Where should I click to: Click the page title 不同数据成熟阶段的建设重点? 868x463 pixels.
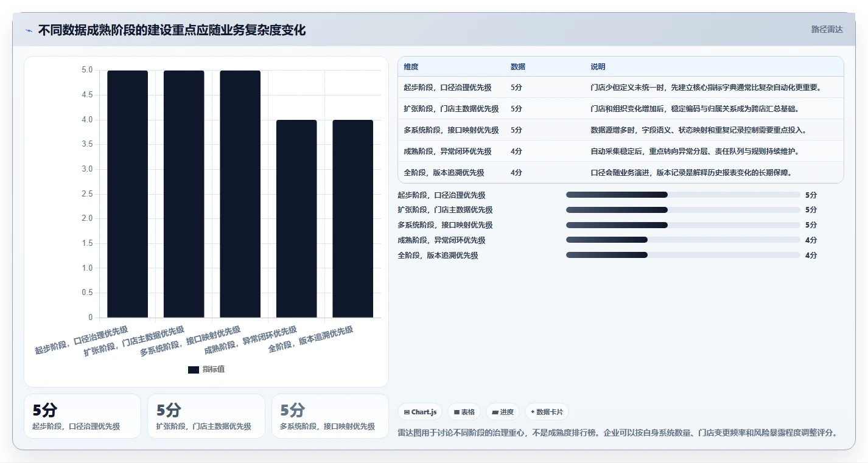point(172,30)
